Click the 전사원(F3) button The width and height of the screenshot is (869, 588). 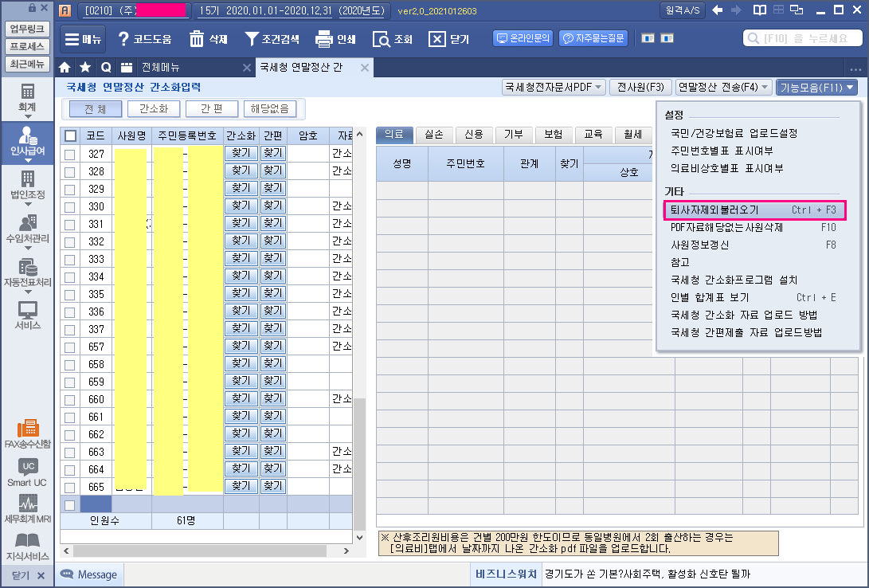(x=640, y=87)
